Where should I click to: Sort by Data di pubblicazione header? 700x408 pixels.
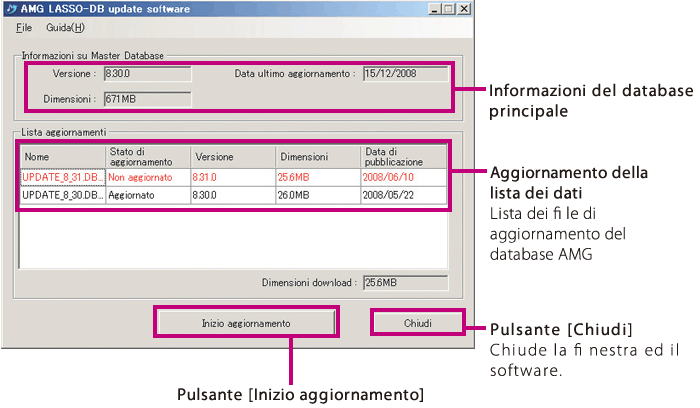[x=403, y=157]
